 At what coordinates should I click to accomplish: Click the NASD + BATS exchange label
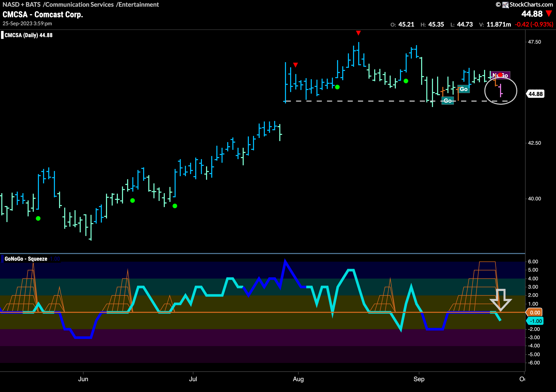(22, 5)
